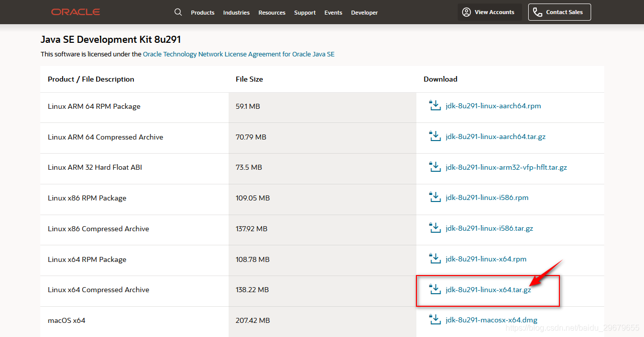Click the View Accounts button
This screenshot has width=644, height=337.
[489, 12]
